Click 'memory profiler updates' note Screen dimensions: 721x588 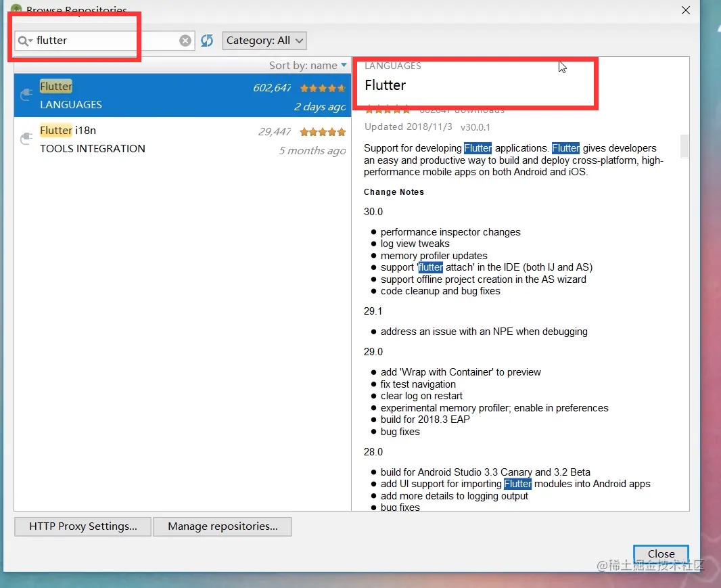click(434, 256)
